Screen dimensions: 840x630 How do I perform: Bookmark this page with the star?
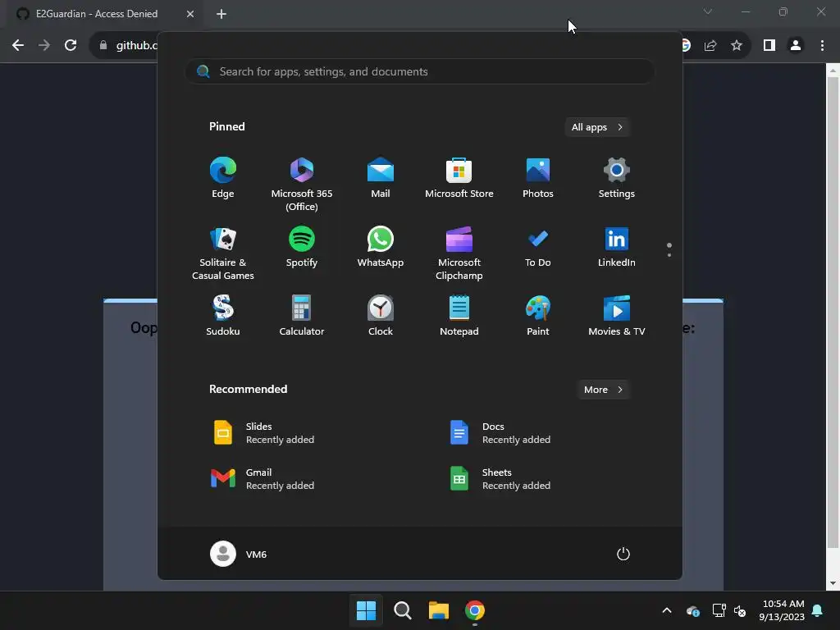[x=737, y=46]
